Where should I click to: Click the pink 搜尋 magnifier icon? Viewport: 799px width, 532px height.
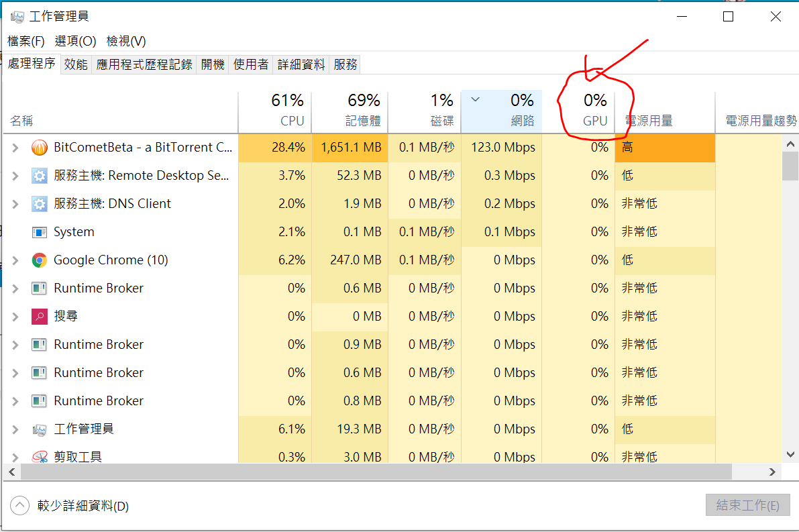coord(40,317)
